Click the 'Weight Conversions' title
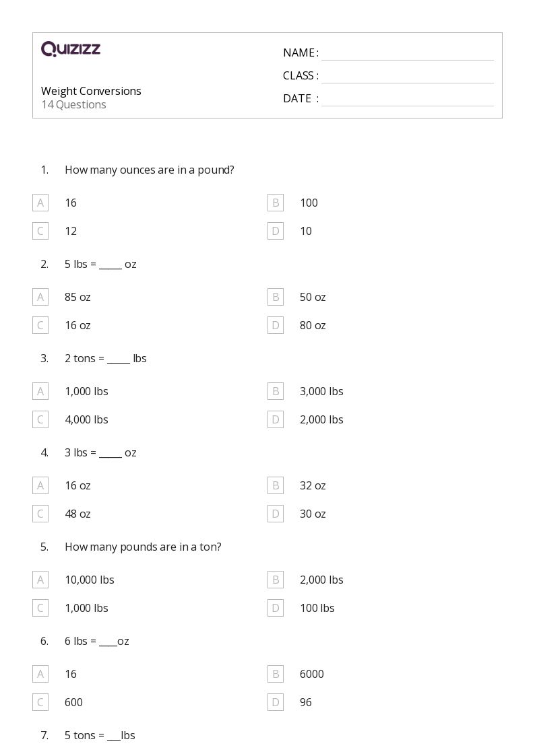 click(91, 91)
